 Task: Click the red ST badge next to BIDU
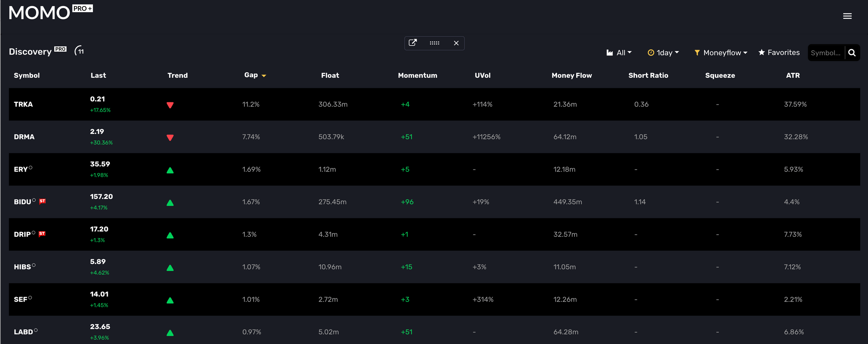[42, 201]
